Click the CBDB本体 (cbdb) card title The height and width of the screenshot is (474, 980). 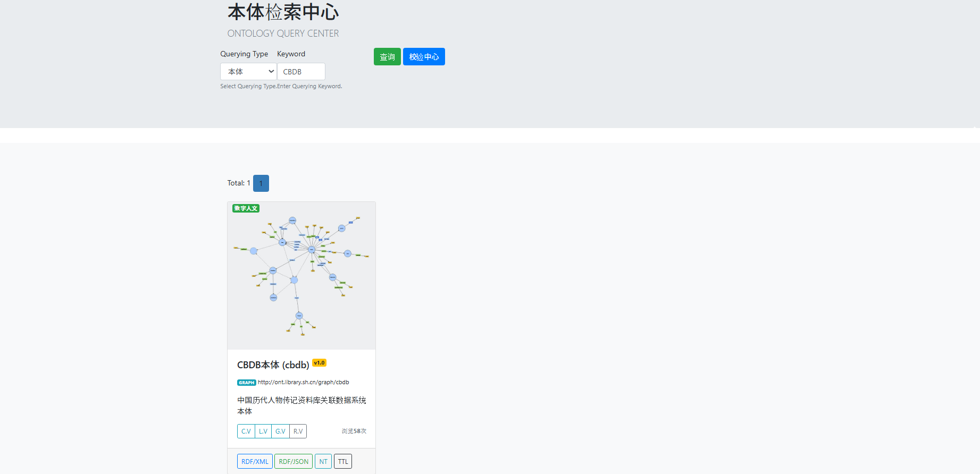point(273,365)
